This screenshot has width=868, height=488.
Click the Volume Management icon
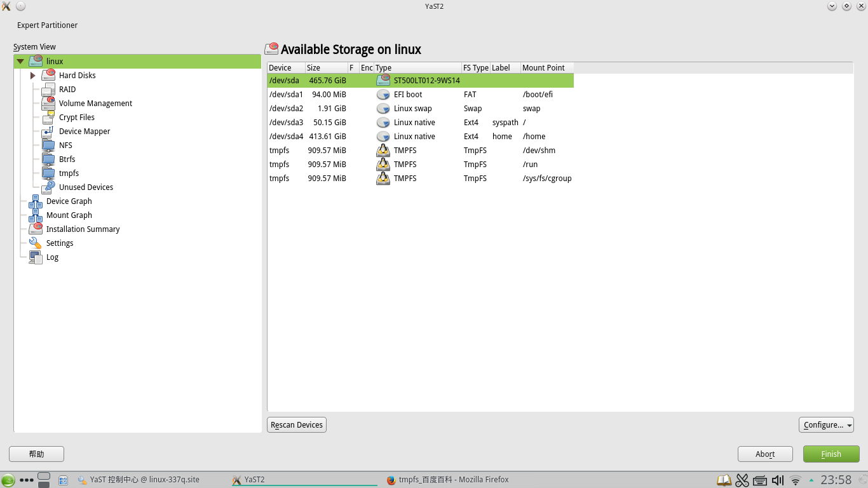tap(48, 103)
